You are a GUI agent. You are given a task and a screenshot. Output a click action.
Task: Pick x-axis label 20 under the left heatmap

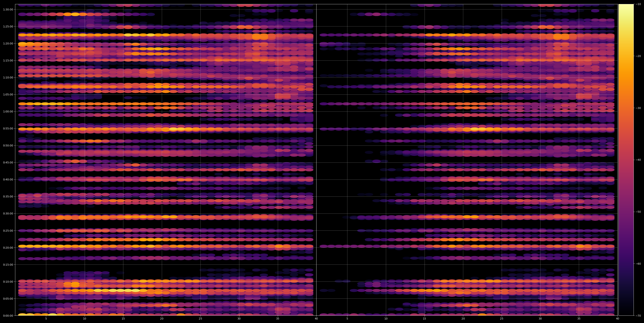(162, 319)
